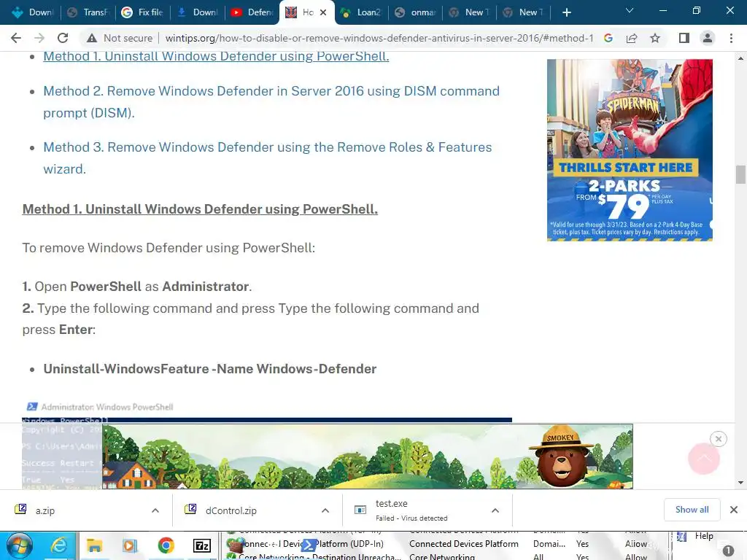Open the profile avatar menu
The height and width of the screenshot is (560, 747).
[x=708, y=38]
